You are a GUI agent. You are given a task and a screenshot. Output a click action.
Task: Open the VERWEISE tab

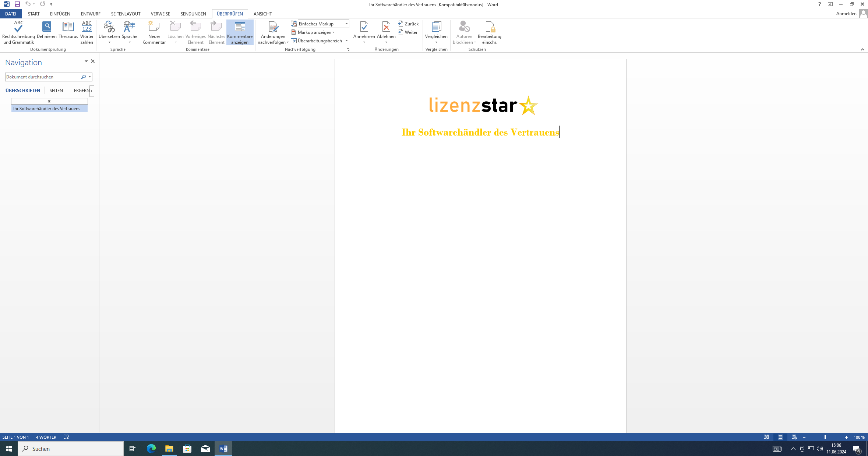(160, 14)
